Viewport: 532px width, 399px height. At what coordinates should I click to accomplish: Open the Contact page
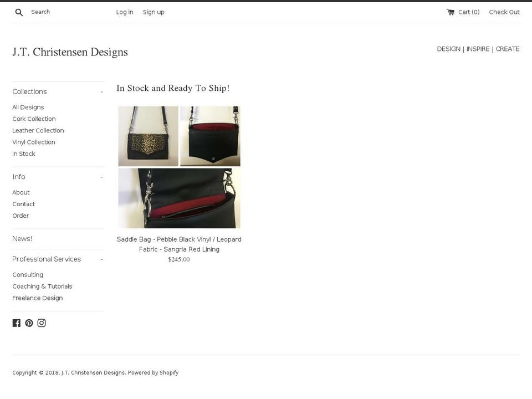pos(24,204)
